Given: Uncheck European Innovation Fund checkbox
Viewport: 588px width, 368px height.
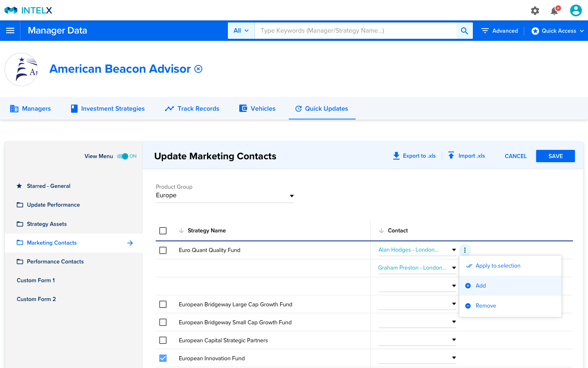Looking at the screenshot, I should click(x=163, y=358).
